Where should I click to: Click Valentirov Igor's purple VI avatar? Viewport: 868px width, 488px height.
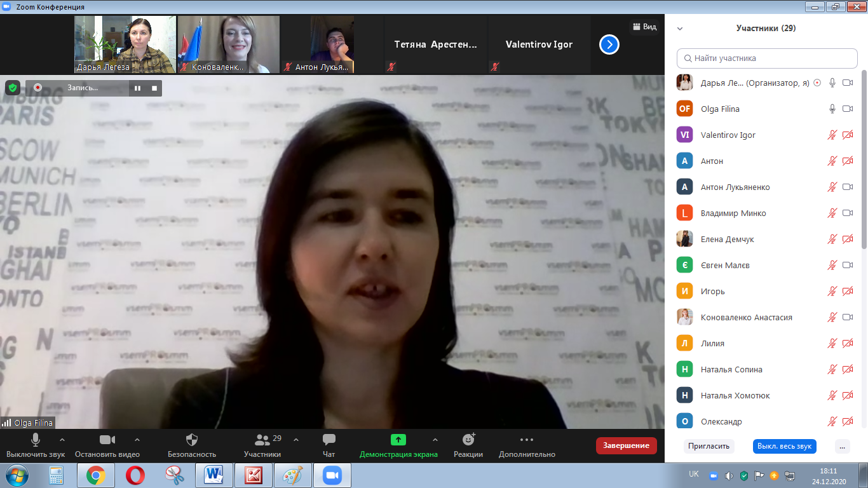[x=685, y=135]
